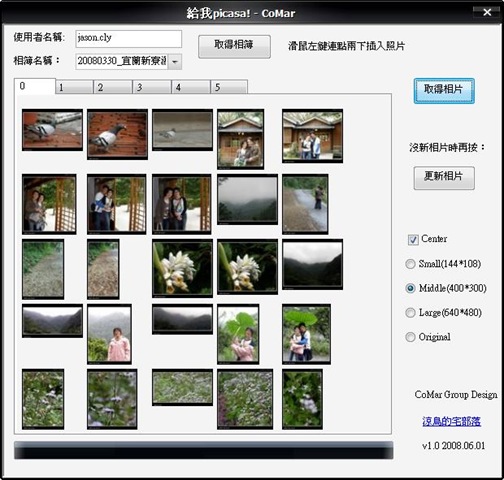The height and width of the screenshot is (480, 504).
Task: Click the 取得相簿 button
Action: 234,47
